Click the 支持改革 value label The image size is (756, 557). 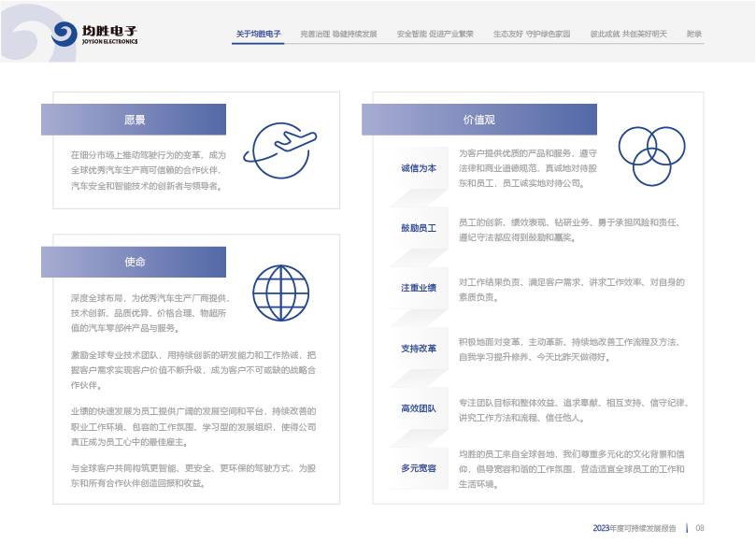click(419, 348)
